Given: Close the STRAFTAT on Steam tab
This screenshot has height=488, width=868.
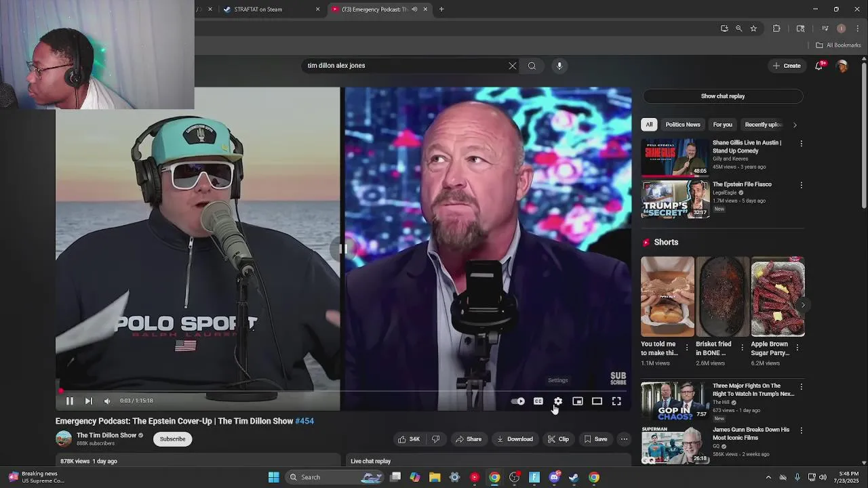Looking at the screenshot, I should (x=317, y=9).
